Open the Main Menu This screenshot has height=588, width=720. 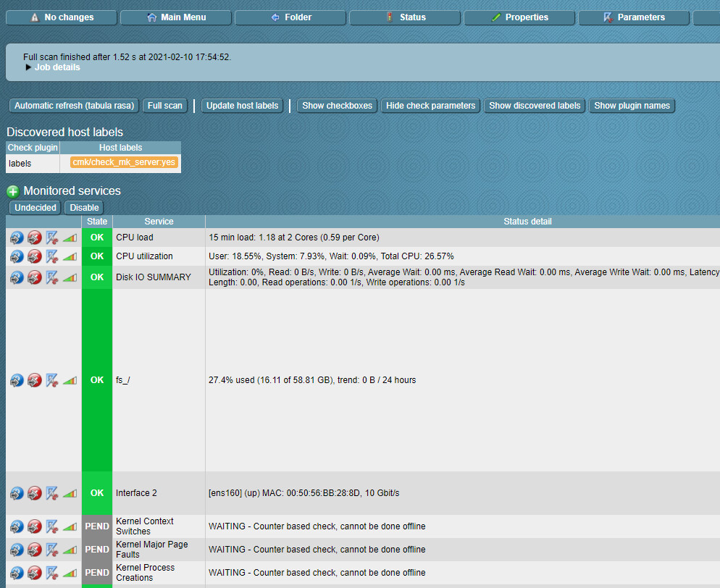(175, 17)
